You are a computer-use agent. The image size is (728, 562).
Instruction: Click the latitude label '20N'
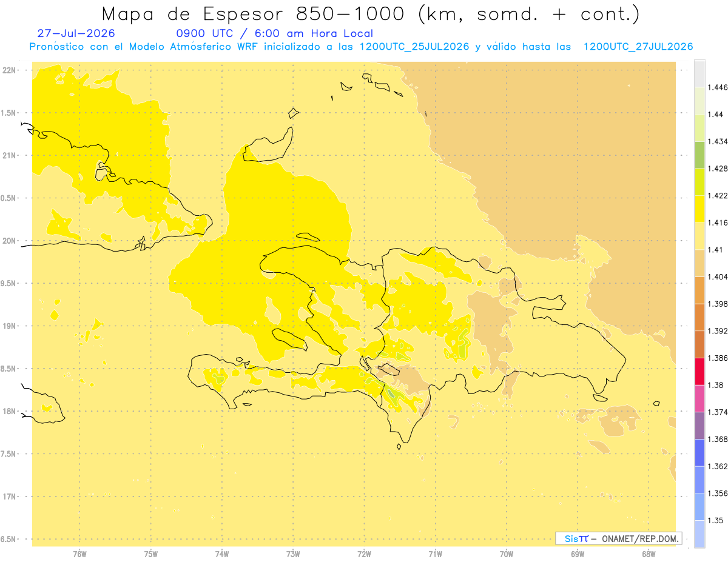10,241
